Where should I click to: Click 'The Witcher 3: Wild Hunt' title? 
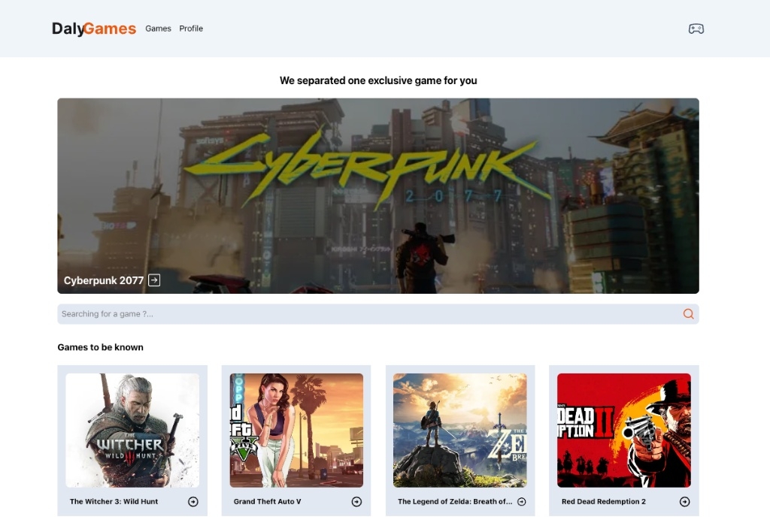(114, 502)
